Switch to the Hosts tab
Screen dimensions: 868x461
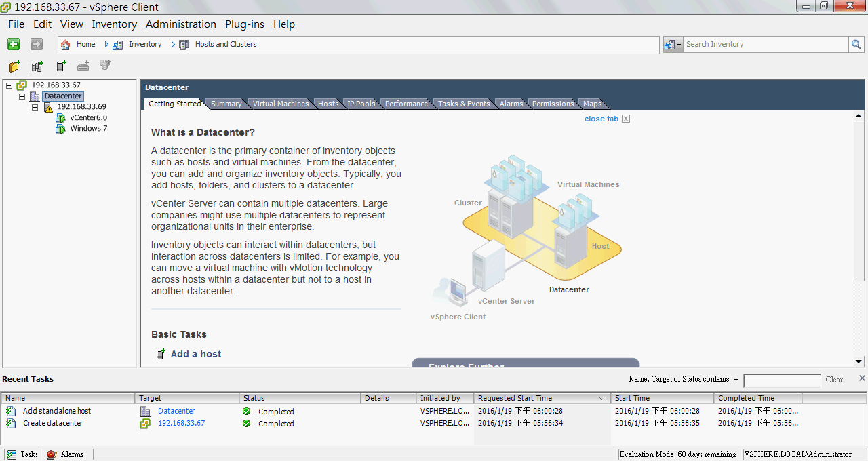pos(328,104)
